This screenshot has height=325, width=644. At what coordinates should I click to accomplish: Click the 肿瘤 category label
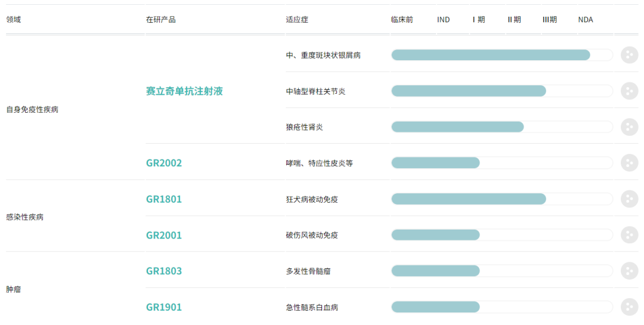coord(14,289)
